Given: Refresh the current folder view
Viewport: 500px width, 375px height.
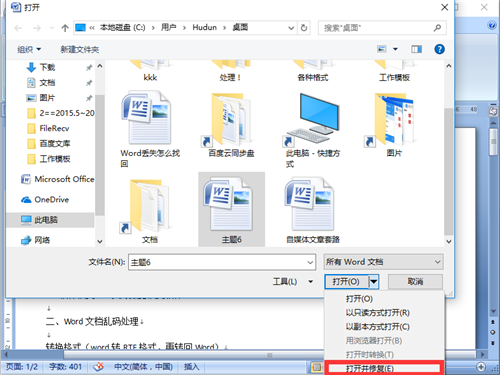Looking at the screenshot, I should [304, 28].
